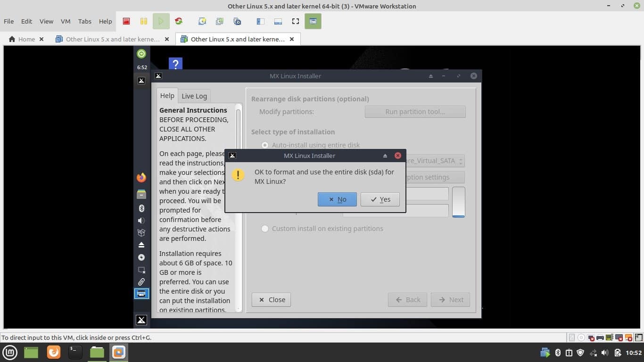Image resolution: width=644 pixels, height=362 pixels.
Task: Click the installer's Next button
Action: (450, 300)
